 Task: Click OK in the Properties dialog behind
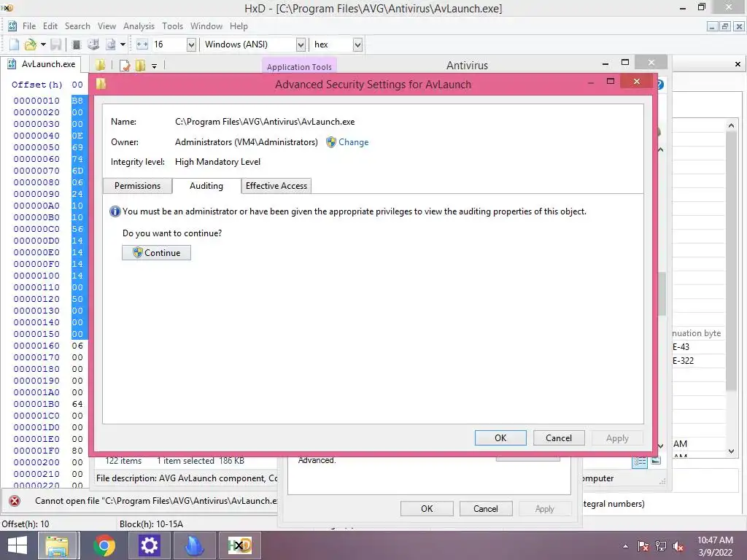[427, 508]
